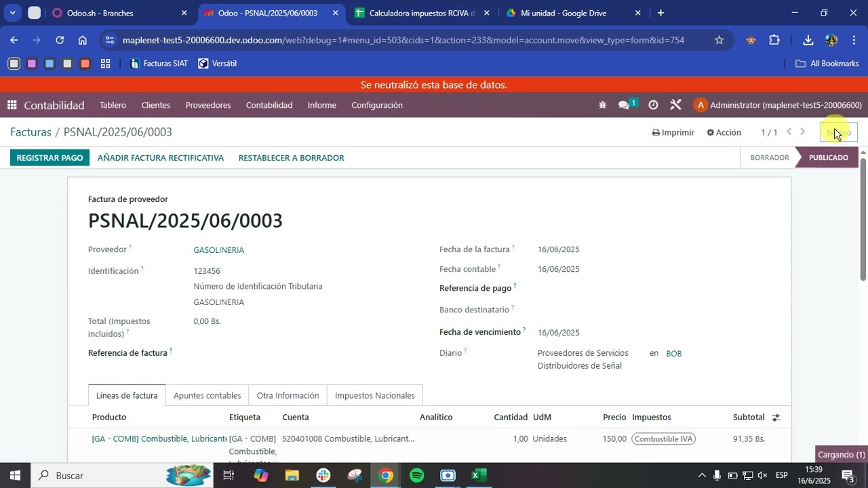This screenshot has width=868, height=488.
Task: Click BORRADOR status step
Action: pyautogui.click(x=770, y=157)
